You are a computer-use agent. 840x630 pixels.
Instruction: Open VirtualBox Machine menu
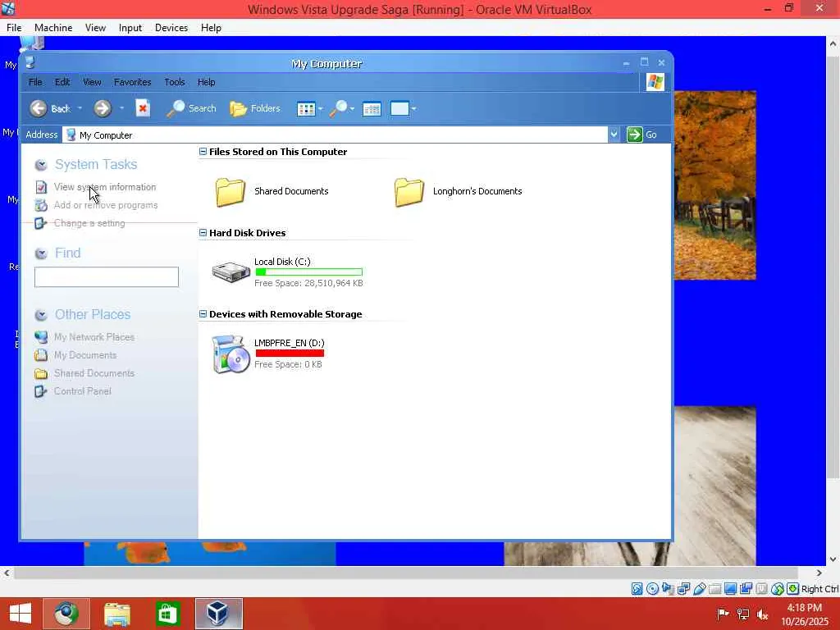tap(53, 28)
